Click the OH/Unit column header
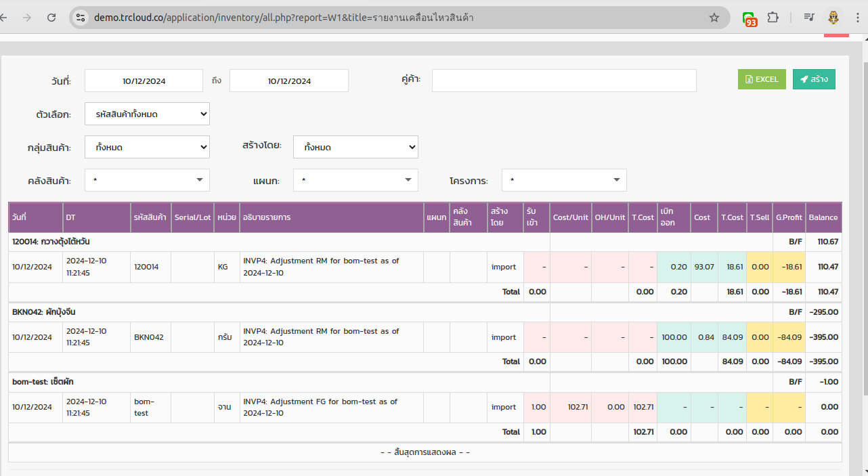 (x=610, y=217)
